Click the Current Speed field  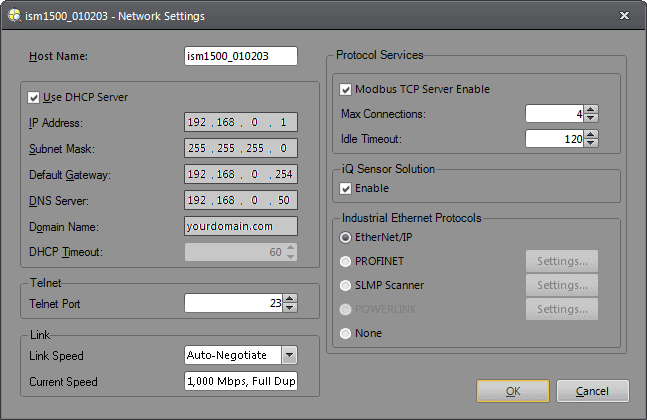[x=241, y=382]
